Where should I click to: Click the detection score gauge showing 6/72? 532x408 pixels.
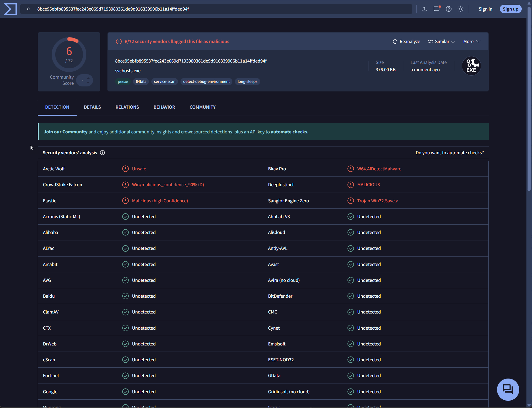point(69,54)
